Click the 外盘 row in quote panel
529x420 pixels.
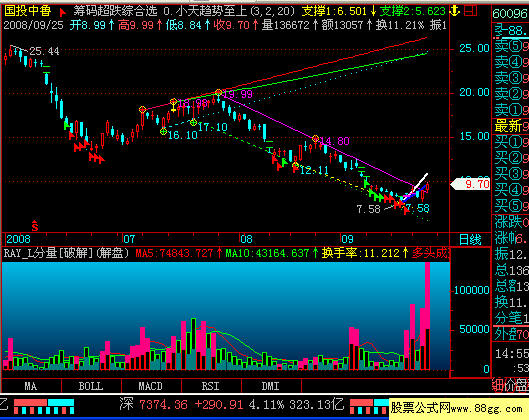coord(511,334)
